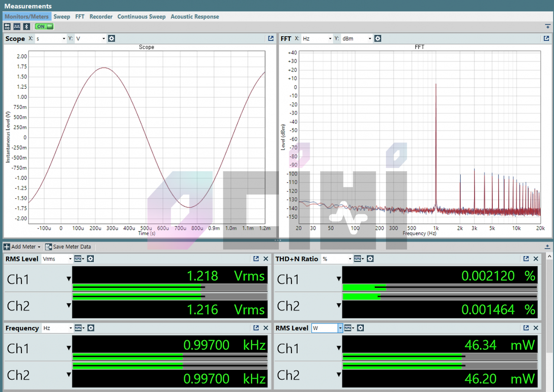This screenshot has width=554, height=392.
Task: Click the collapse arrow at top right of the graphs area
Action: click(x=548, y=26)
